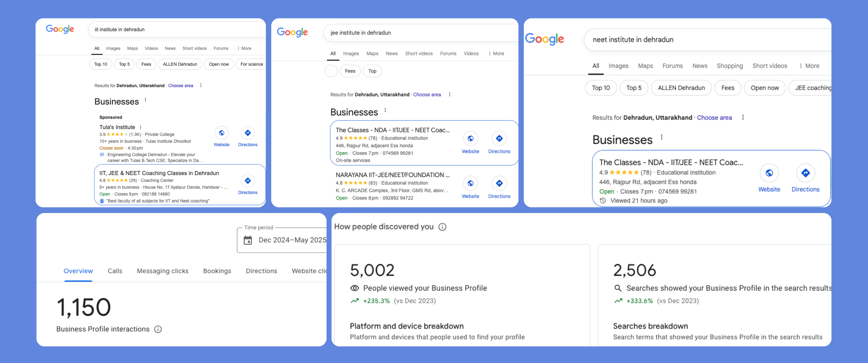Click Directions icon for Tula's Institute

[x=248, y=133]
